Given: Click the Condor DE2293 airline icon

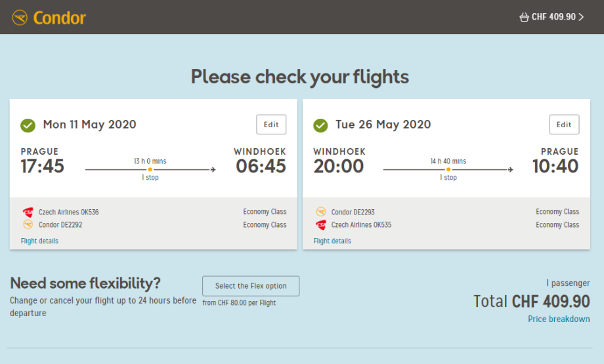Looking at the screenshot, I should (x=321, y=212).
